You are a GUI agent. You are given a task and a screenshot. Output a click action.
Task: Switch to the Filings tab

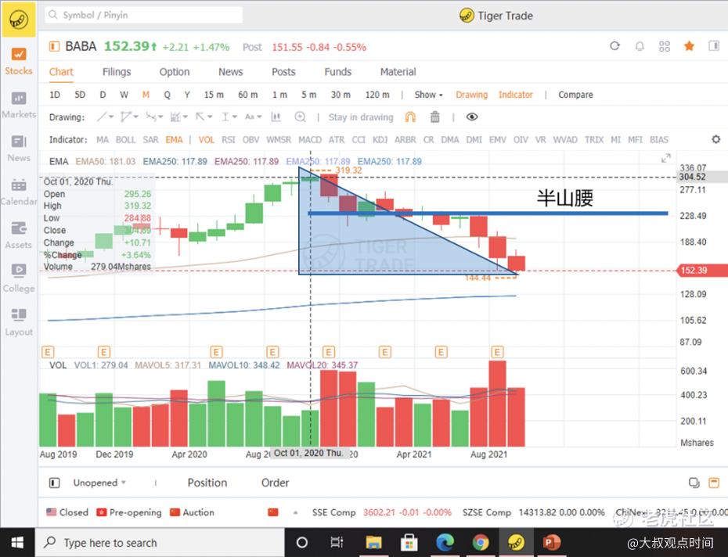point(117,72)
